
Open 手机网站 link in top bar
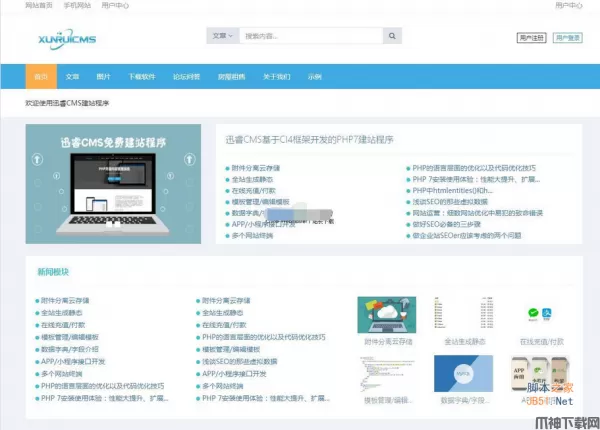77,5
